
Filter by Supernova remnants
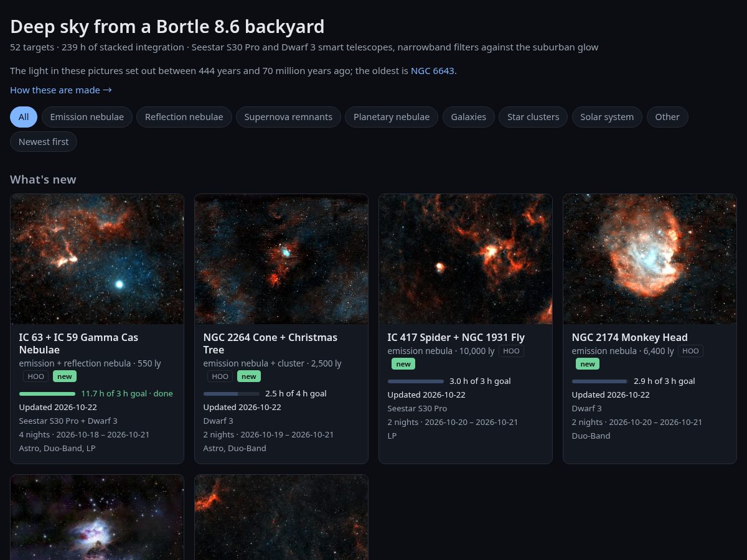288,117
